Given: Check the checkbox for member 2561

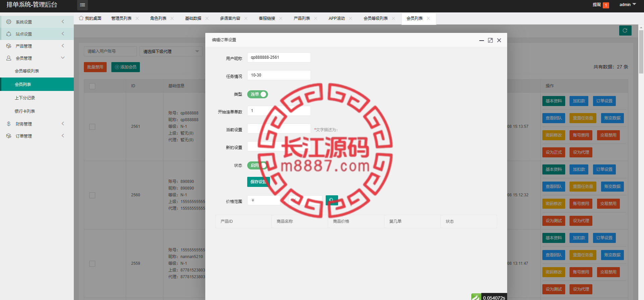Looking at the screenshot, I should [x=92, y=127].
